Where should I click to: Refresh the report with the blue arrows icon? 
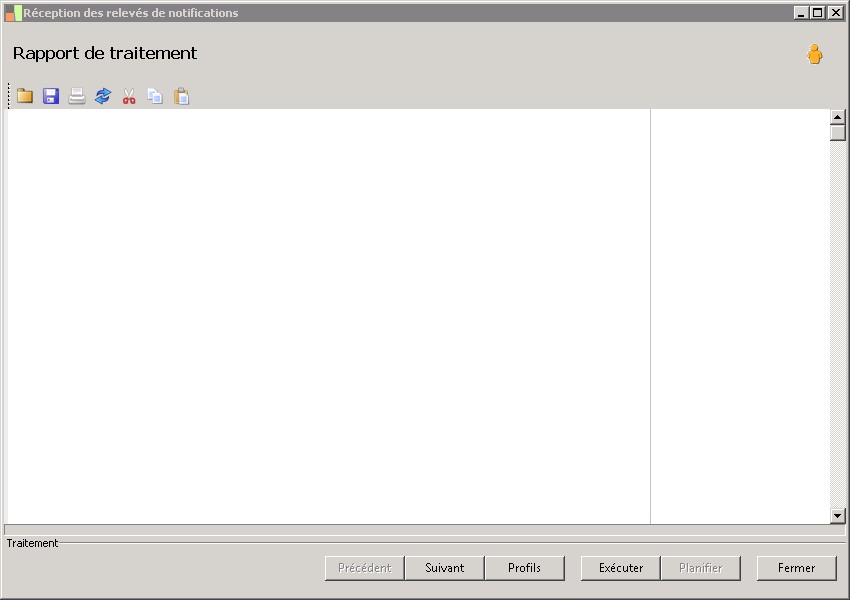coord(103,96)
